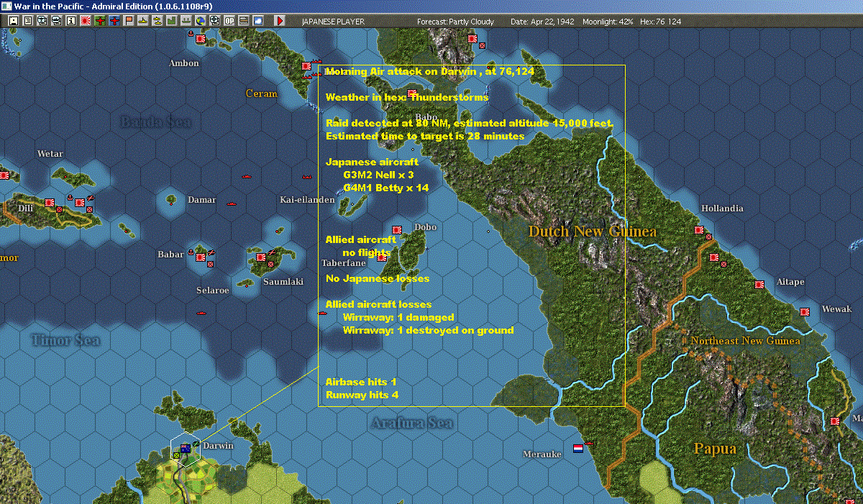Click the anchor port icon at Babar
The width and height of the screenshot is (863, 504).
(x=191, y=252)
